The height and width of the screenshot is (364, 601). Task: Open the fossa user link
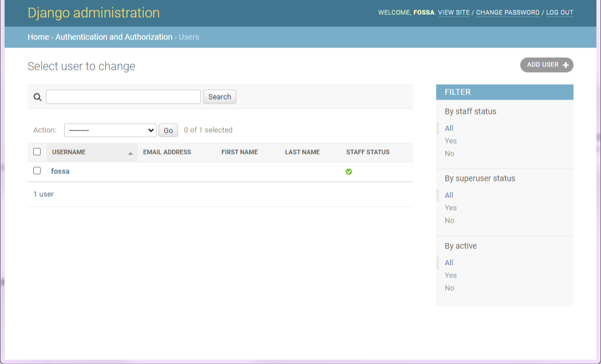pyautogui.click(x=60, y=171)
